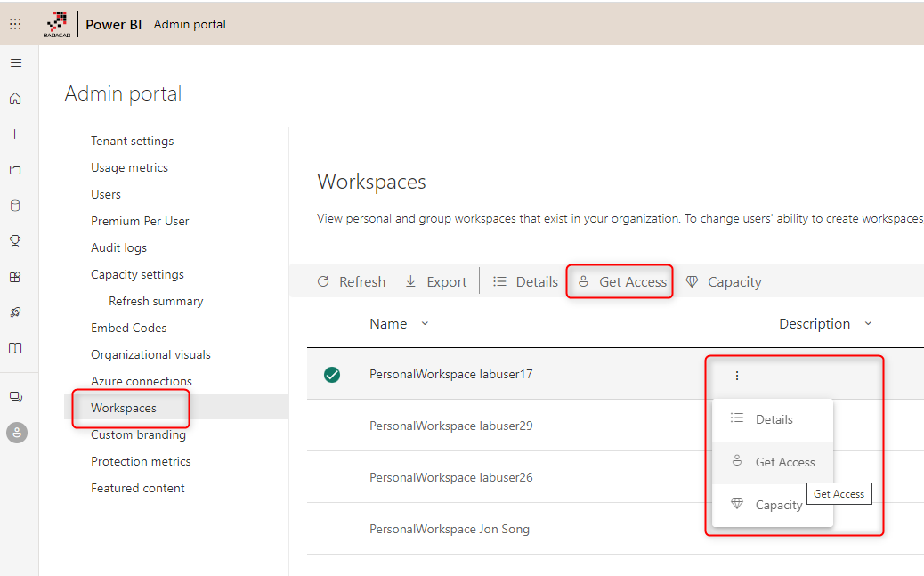The height and width of the screenshot is (576, 924).
Task: Expand the Description column sort dropdown
Action: point(868,324)
